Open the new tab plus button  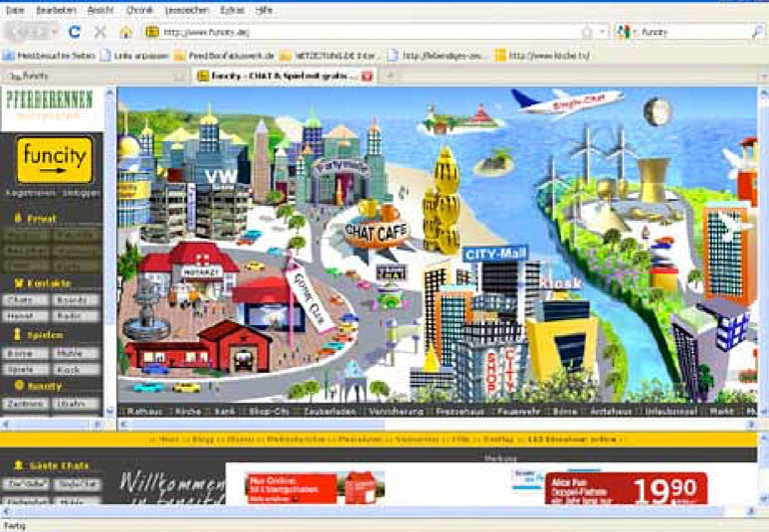[390, 76]
